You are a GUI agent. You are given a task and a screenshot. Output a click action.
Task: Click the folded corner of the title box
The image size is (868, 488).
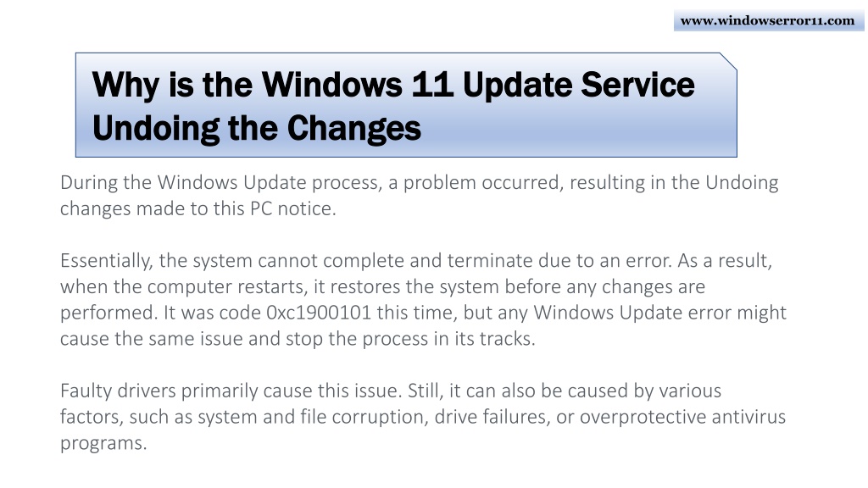pos(728,61)
